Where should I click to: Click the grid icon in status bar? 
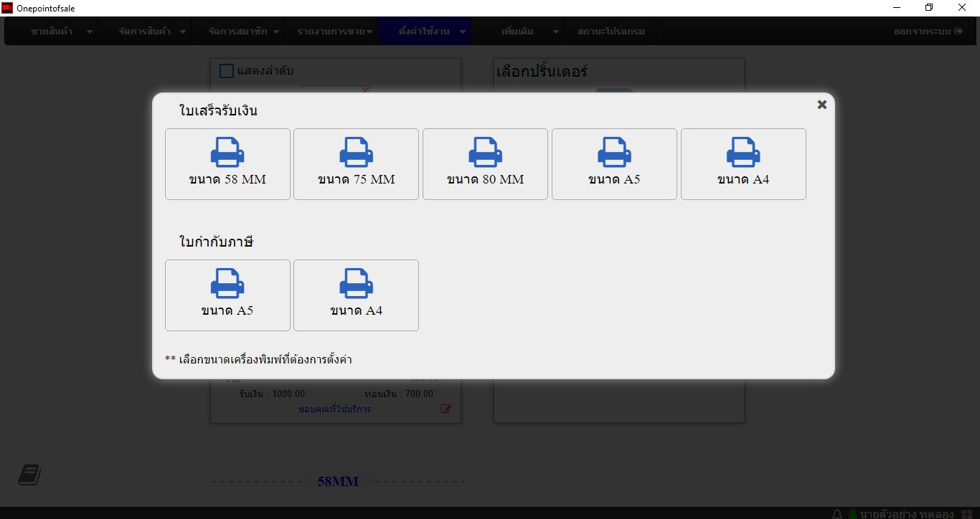[966, 513]
